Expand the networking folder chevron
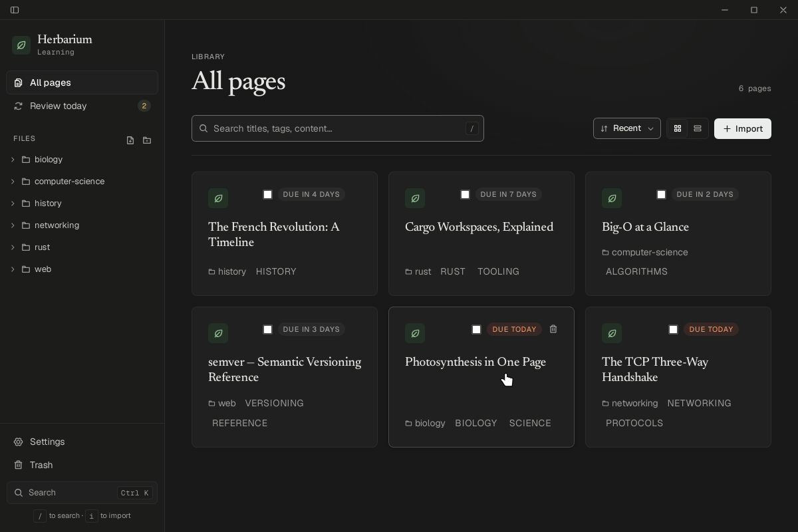Viewport: 798px width, 532px height. pos(13,225)
